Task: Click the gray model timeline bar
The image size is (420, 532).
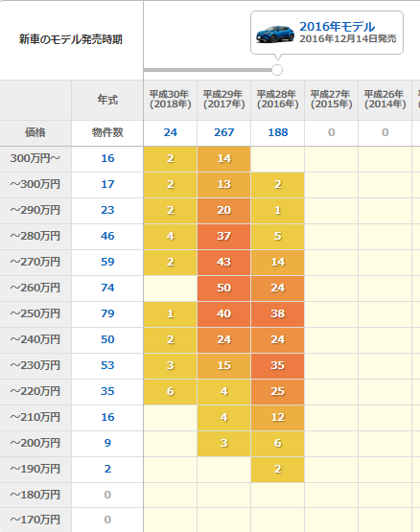Action: (x=207, y=70)
